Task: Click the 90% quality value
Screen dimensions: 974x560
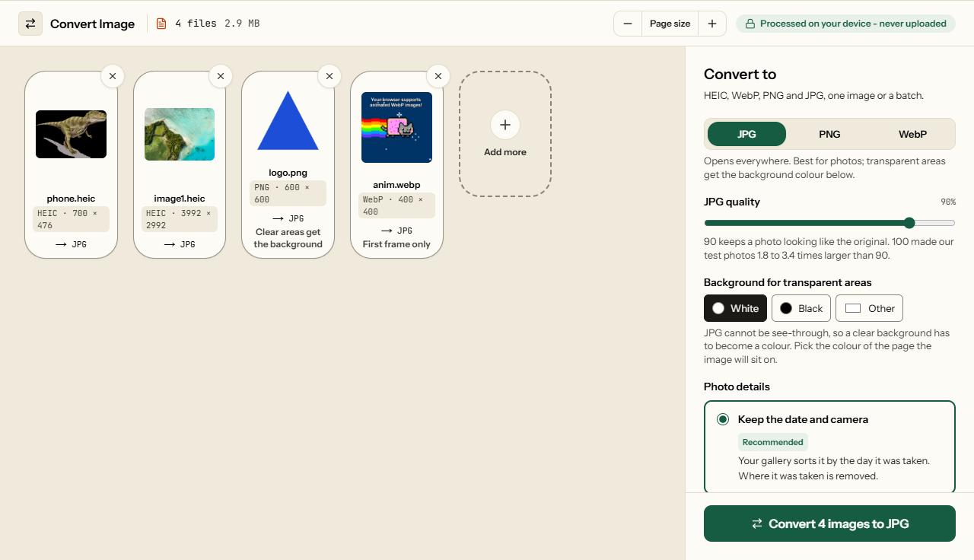Action: pos(948,202)
